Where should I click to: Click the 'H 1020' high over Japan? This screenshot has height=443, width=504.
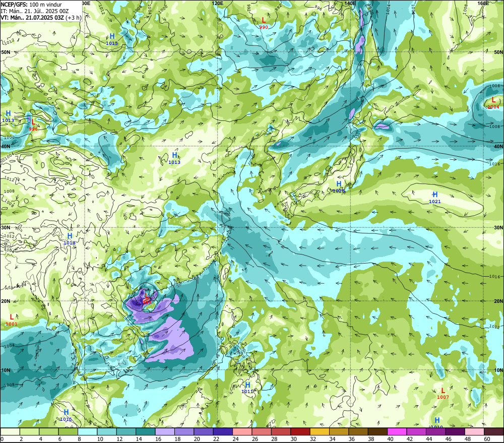(x=339, y=187)
